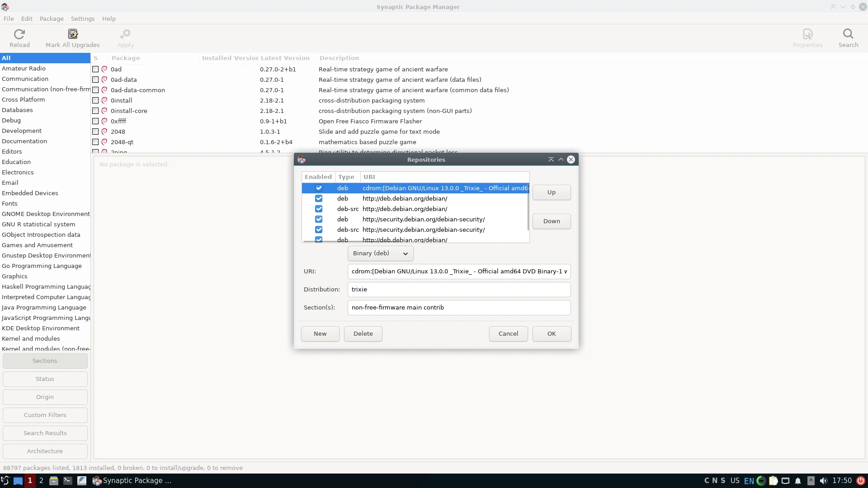868x488 pixels.
Task: Open the clipboard manager tray icon
Action: coord(773,481)
